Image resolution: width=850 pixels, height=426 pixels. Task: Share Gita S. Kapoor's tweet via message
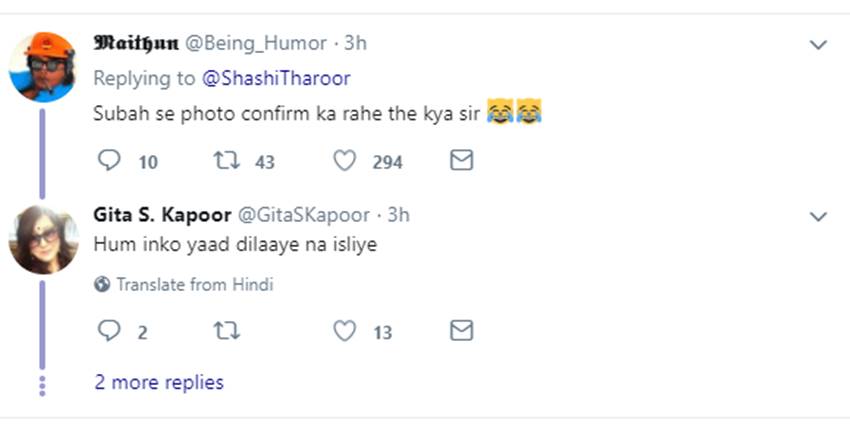coord(461,332)
